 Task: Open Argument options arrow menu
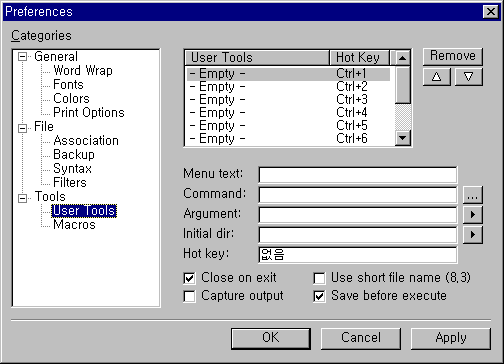(473, 214)
